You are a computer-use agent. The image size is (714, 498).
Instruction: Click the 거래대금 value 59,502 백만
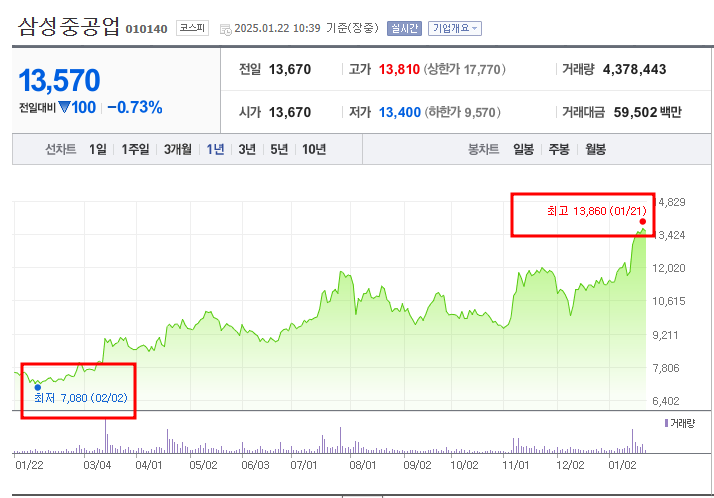point(648,112)
